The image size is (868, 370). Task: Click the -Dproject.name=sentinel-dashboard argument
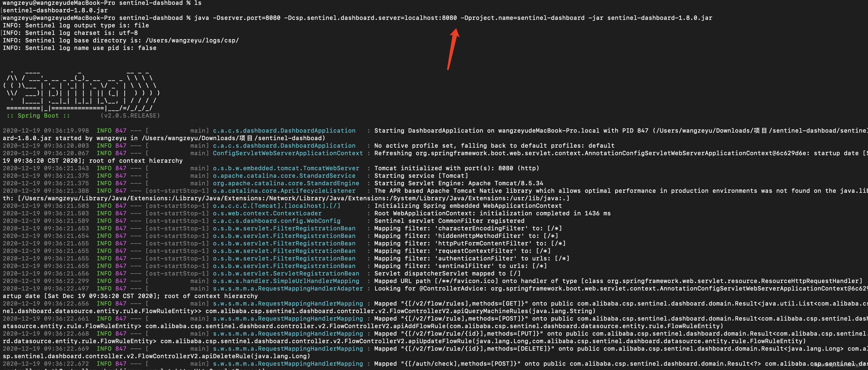coord(522,18)
